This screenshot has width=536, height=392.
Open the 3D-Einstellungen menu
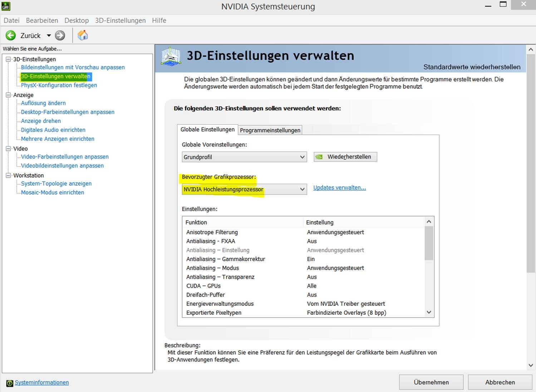point(120,20)
